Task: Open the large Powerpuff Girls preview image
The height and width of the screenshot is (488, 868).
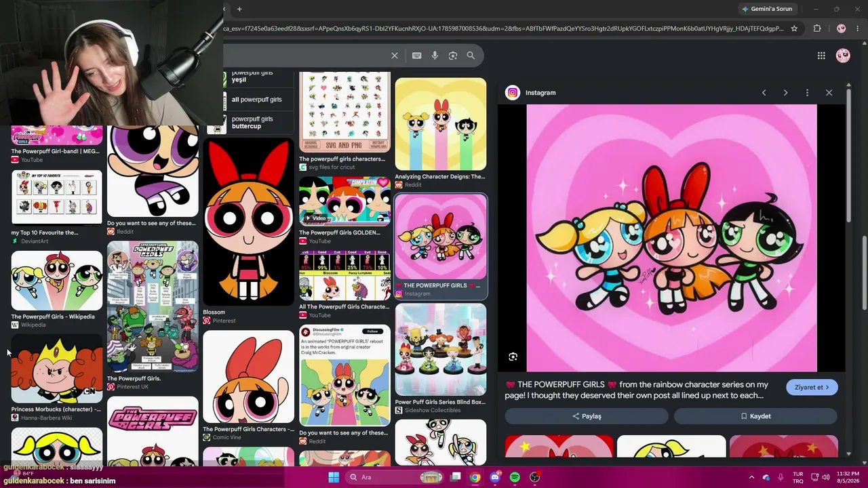Action: coord(671,238)
